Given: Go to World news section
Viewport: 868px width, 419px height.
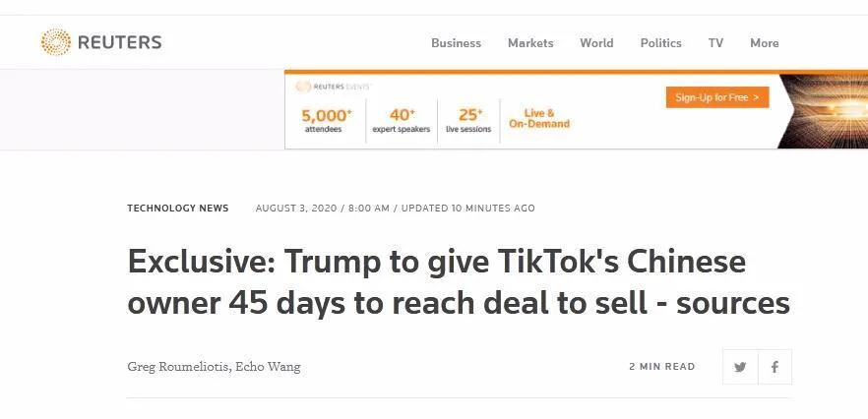Looking at the screenshot, I should point(596,43).
